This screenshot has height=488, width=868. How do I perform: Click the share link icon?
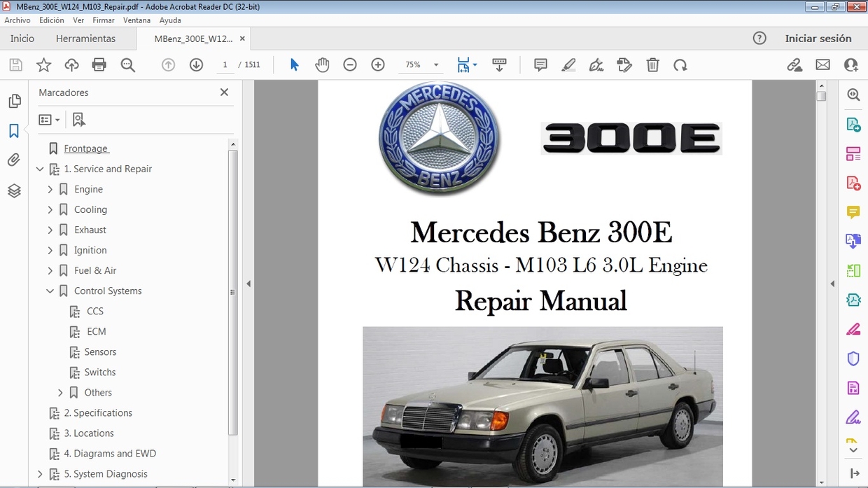[x=794, y=65]
